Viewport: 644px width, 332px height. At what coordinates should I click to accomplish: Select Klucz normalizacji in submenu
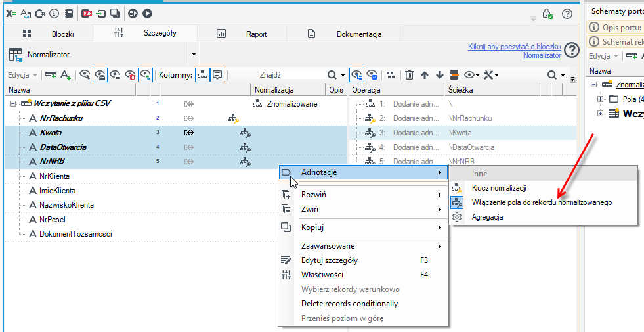pyautogui.click(x=543, y=188)
